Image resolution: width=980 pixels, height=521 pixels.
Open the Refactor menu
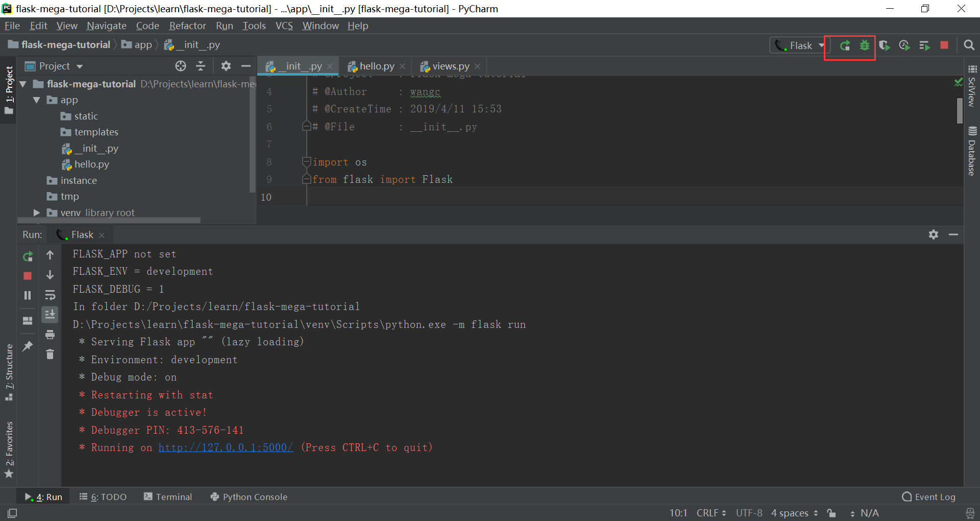187,26
